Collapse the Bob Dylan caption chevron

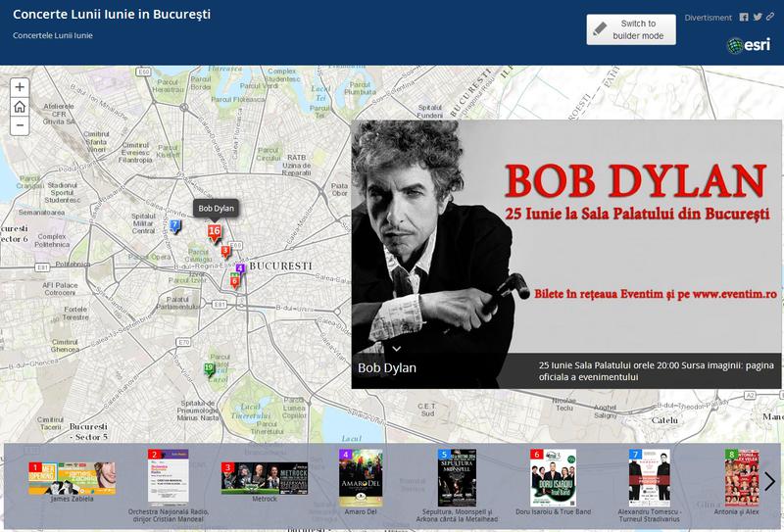397,349
